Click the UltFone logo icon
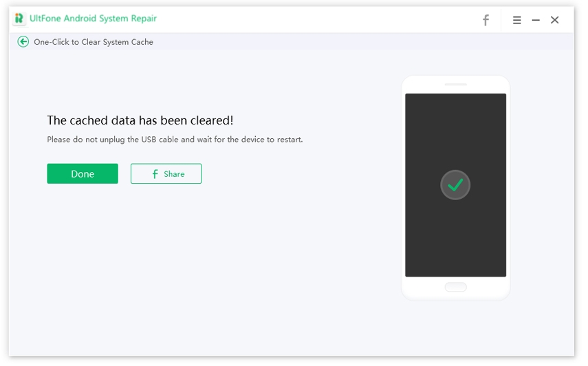 19,19
